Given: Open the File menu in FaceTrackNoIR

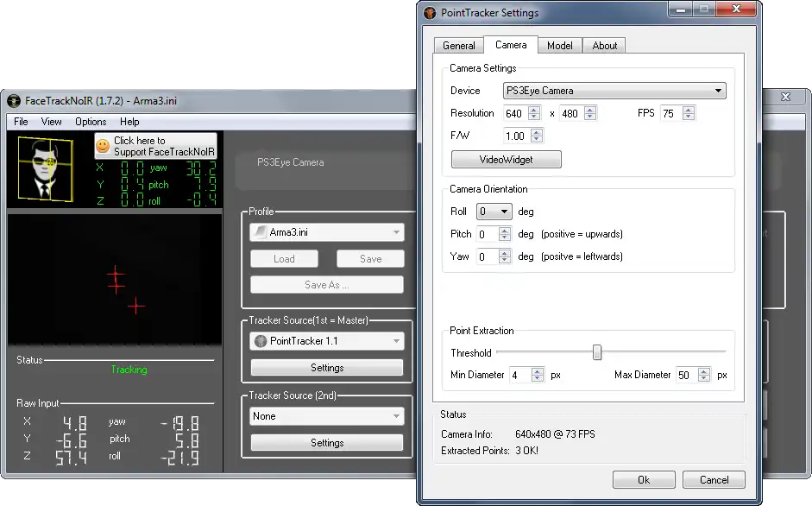Looking at the screenshot, I should point(22,122).
